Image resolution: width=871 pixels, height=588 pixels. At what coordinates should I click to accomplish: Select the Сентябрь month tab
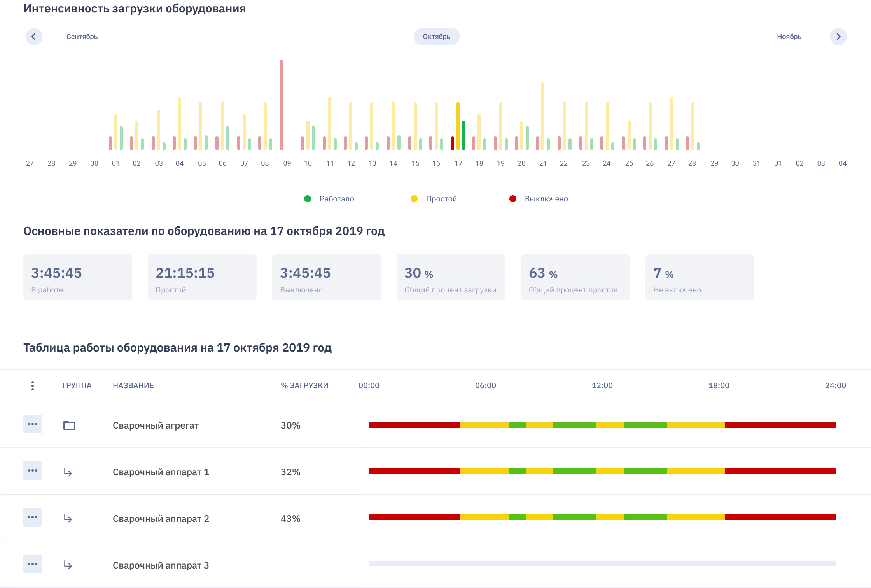[82, 37]
